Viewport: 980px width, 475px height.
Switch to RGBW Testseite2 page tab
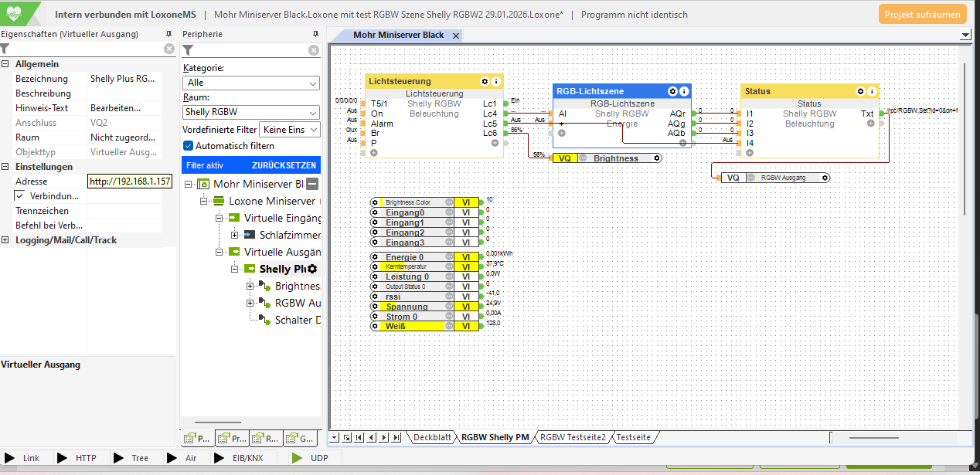[x=573, y=437]
